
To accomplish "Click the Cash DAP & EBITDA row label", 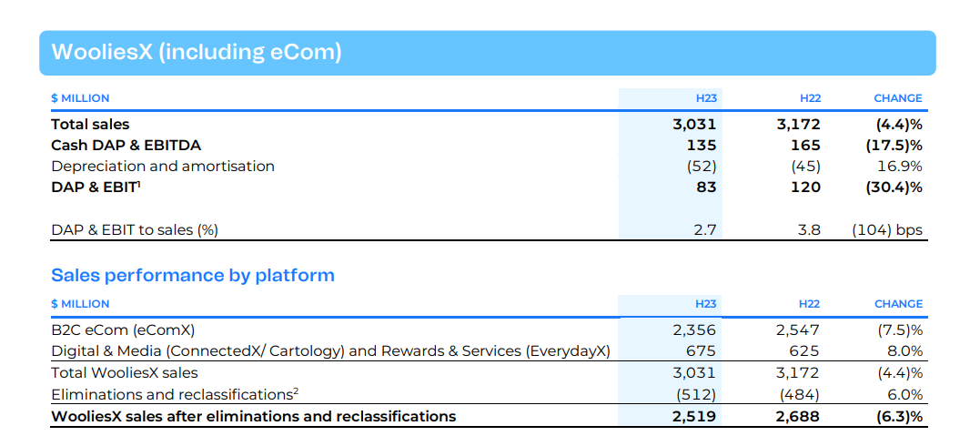I will point(126,145).
